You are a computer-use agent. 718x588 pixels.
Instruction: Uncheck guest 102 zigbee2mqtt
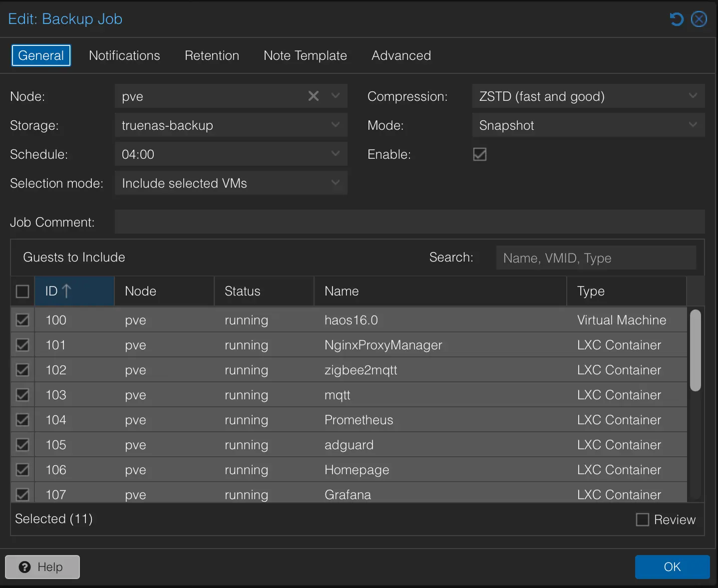pyautogui.click(x=22, y=370)
